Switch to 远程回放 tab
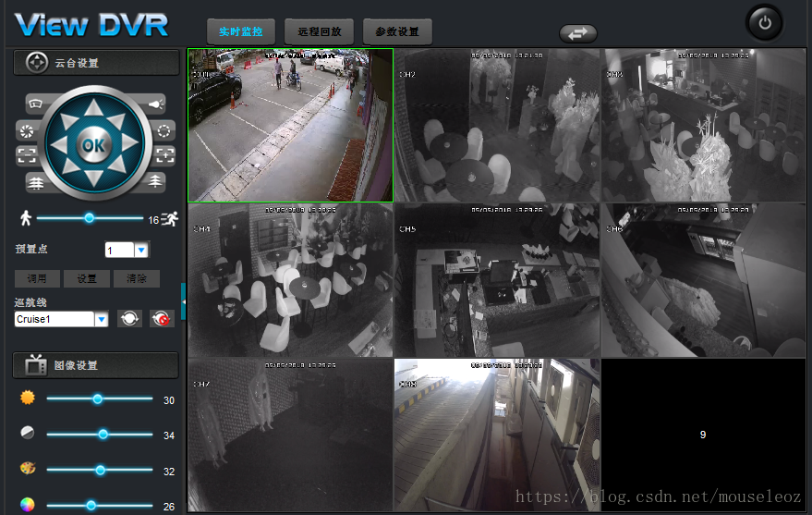The image size is (812, 515). point(319,32)
